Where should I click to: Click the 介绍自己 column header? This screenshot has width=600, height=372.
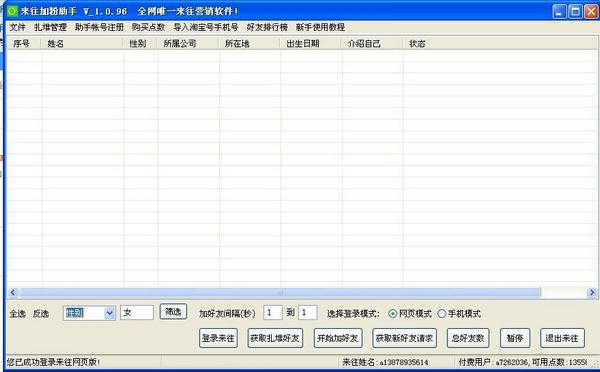pos(372,44)
